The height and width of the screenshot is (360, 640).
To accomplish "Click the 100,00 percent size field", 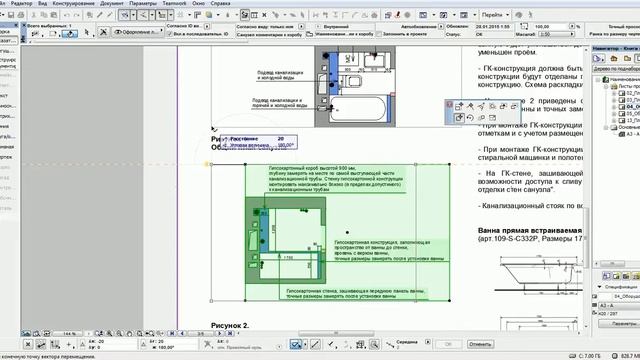I will pos(551,26).
